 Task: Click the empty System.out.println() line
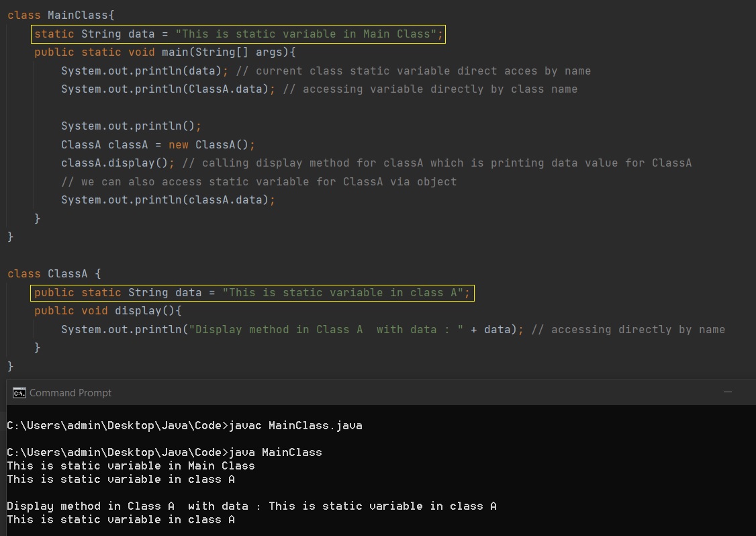pyautogui.click(x=131, y=126)
